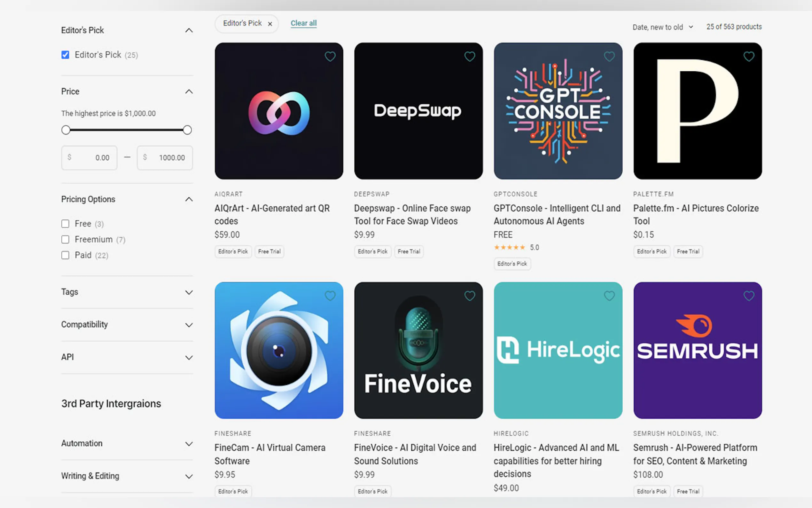Open the Deepswap Online Face swap product link

tap(412, 215)
